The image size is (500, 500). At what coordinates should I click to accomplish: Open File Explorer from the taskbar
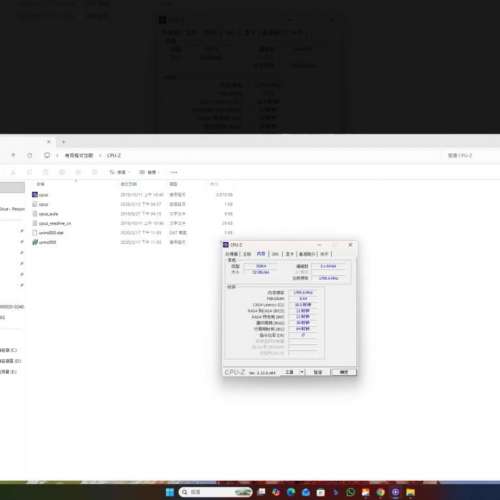click(x=410, y=492)
